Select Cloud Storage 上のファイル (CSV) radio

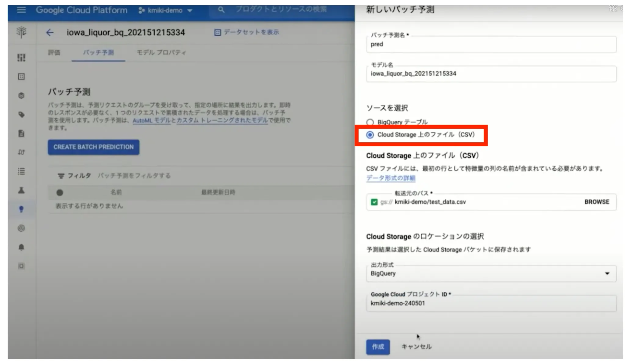(x=370, y=135)
